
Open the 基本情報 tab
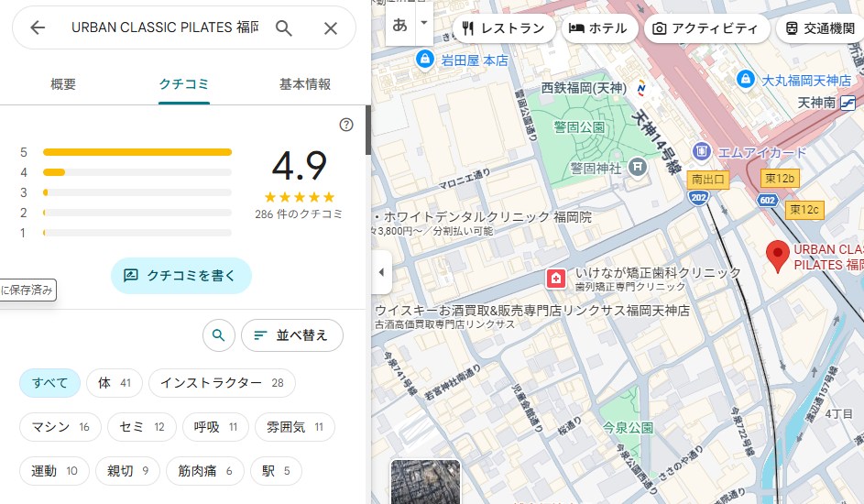[x=305, y=84]
